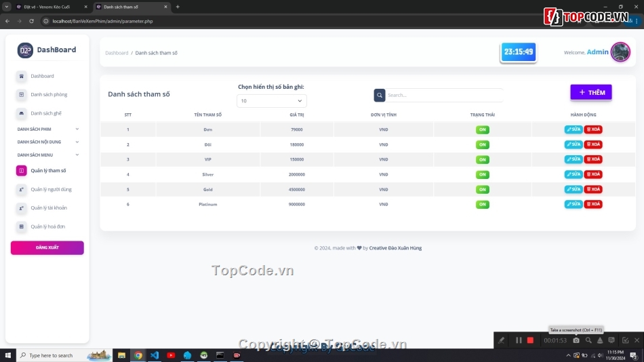Click SỬA edit for Silver row
The image size is (644, 362).
point(573,174)
